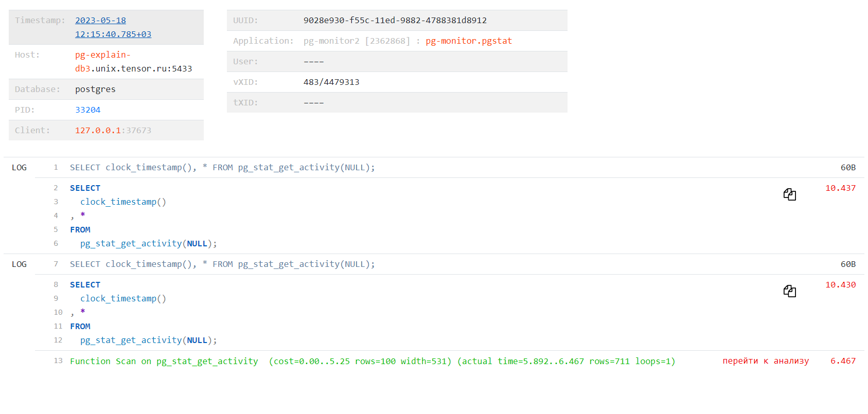Copy the second formatted SQL query
Viewport: 868px width, 414px height.
[789, 291]
